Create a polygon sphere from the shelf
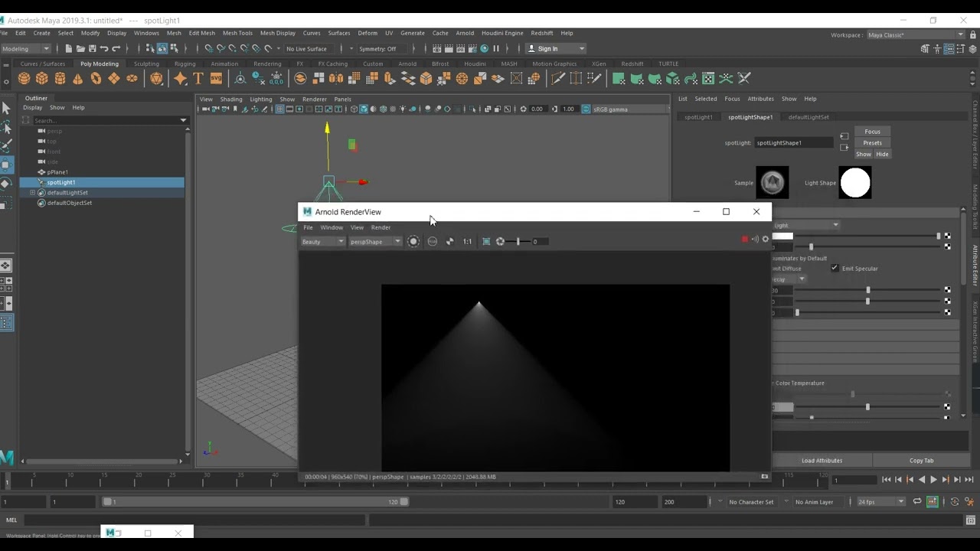This screenshot has width=980, height=551. pos(24,78)
